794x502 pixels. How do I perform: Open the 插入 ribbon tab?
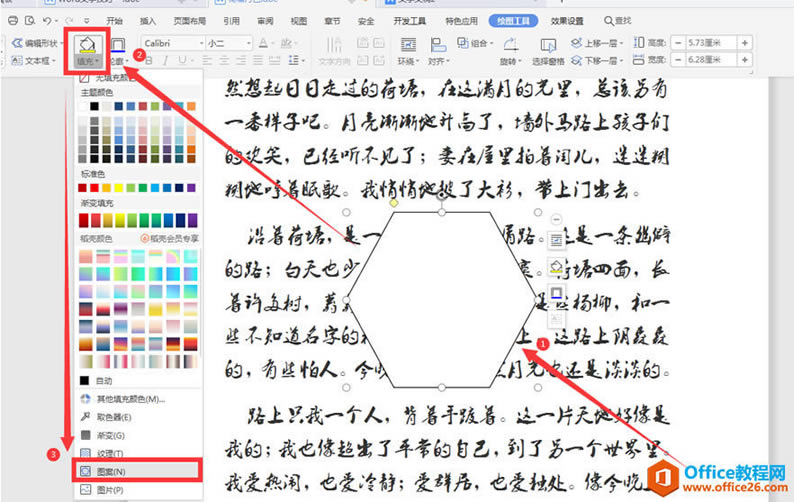[148, 21]
